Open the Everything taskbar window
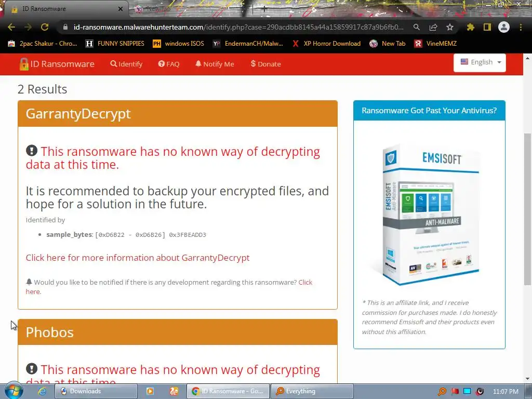Image resolution: width=532 pixels, height=399 pixels. pos(312,391)
